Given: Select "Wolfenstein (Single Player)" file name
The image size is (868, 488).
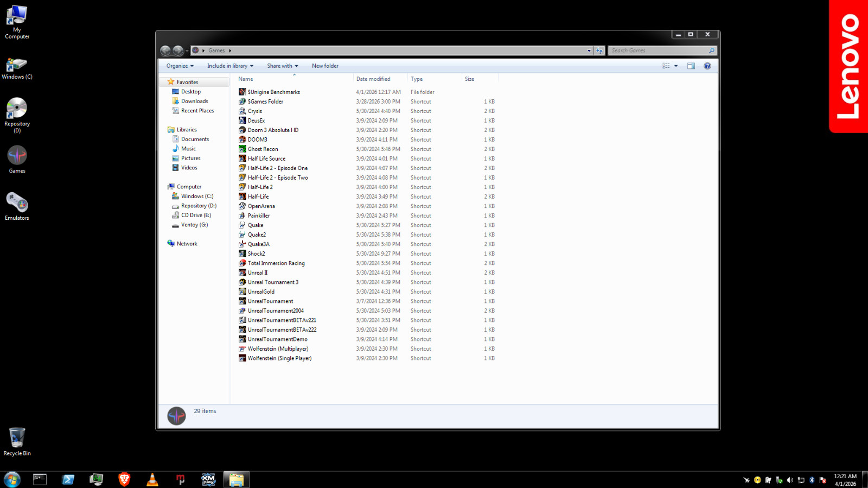Looking at the screenshot, I should pyautogui.click(x=279, y=358).
